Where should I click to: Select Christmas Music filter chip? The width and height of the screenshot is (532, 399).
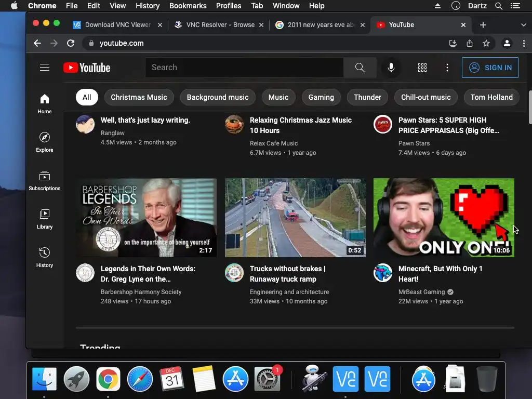click(139, 97)
